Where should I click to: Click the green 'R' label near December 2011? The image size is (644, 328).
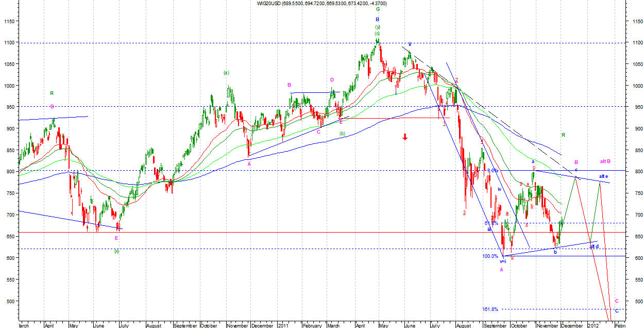point(563,135)
